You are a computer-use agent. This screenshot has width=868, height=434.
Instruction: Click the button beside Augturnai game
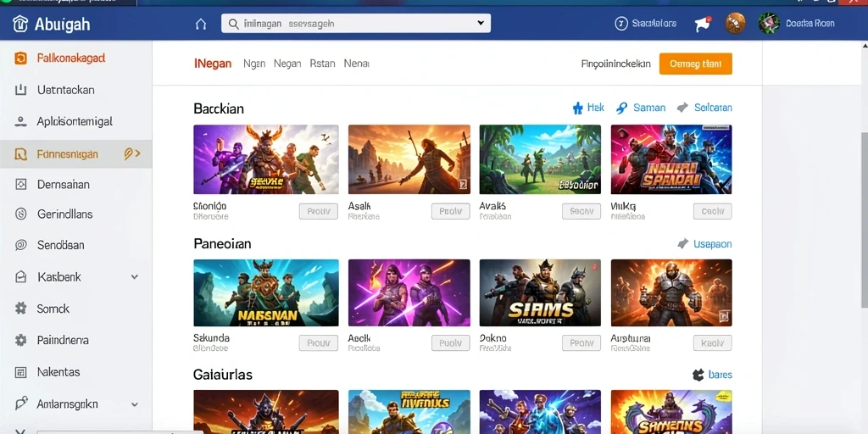(x=712, y=342)
